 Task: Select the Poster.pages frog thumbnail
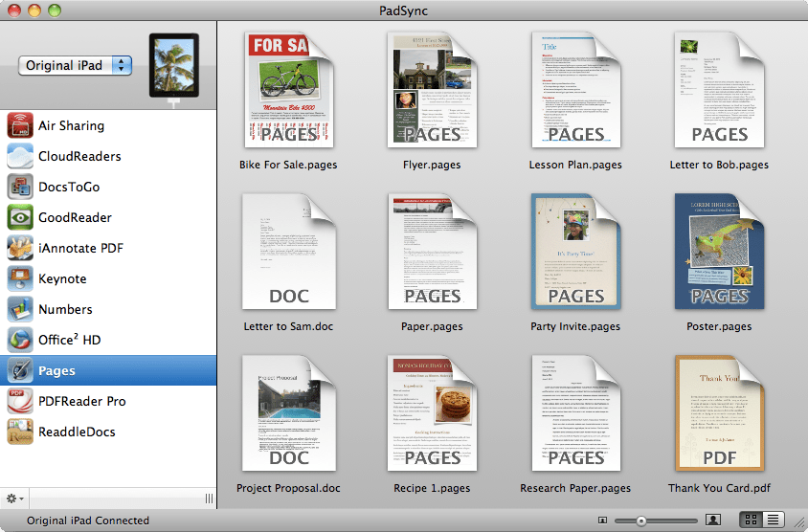tap(719, 252)
